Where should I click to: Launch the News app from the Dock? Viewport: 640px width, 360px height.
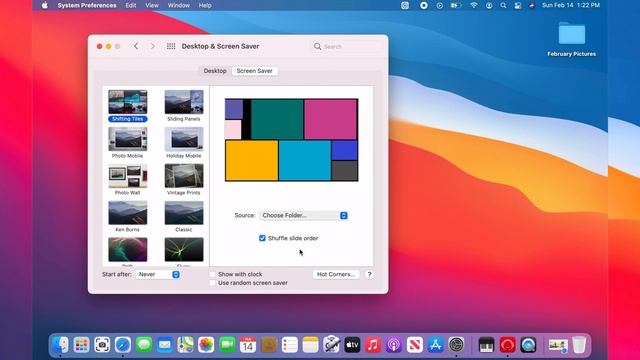tap(414, 345)
